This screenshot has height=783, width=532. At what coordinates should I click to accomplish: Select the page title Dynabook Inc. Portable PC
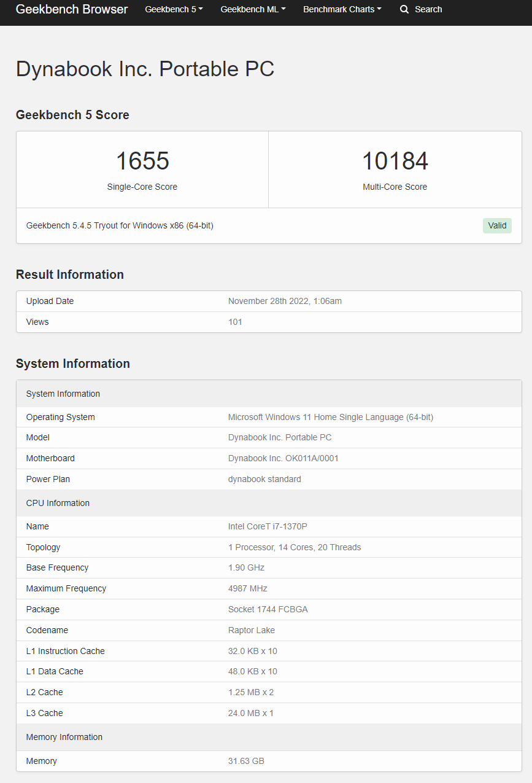[145, 69]
